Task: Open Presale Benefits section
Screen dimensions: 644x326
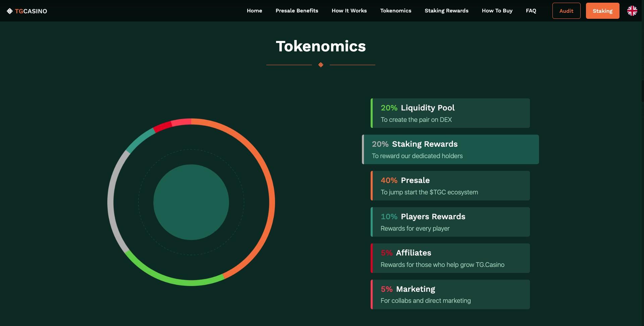Action: coord(297,11)
